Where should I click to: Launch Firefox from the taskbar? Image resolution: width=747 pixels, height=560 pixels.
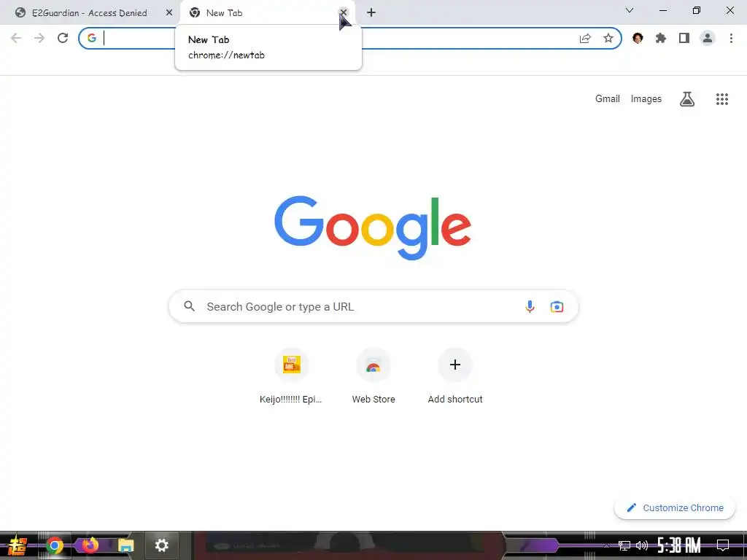[x=90, y=545]
